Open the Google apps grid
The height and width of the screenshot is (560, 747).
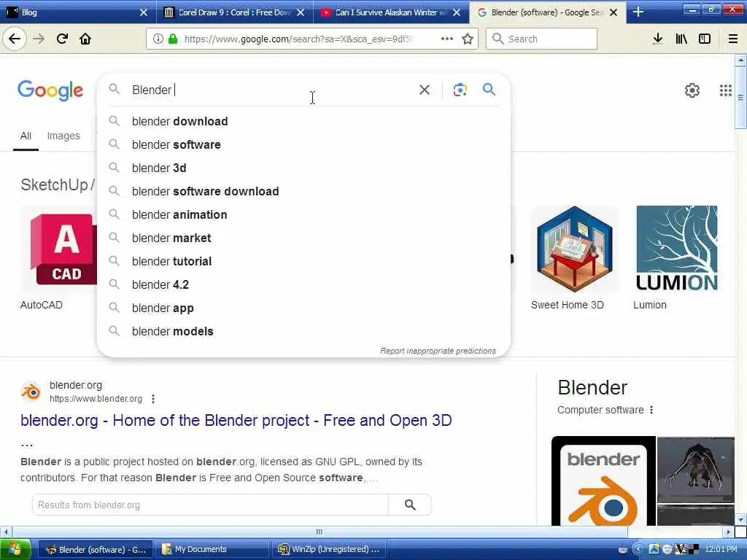pos(725,90)
